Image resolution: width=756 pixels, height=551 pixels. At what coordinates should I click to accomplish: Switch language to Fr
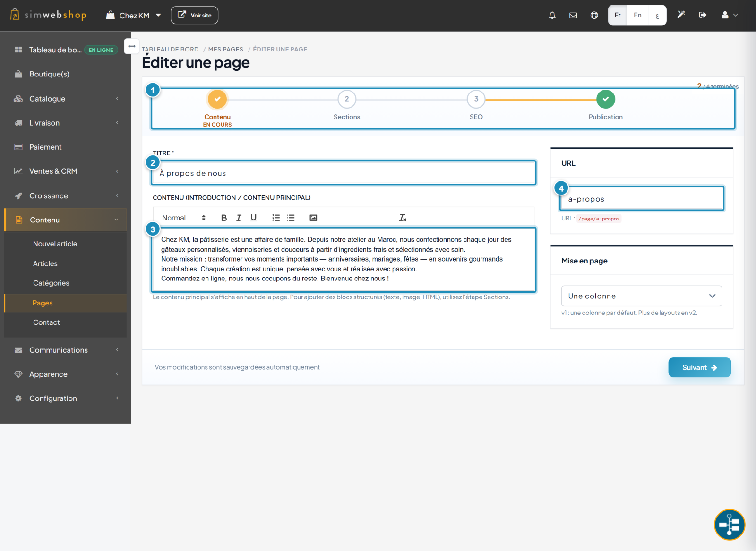pyautogui.click(x=618, y=15)
